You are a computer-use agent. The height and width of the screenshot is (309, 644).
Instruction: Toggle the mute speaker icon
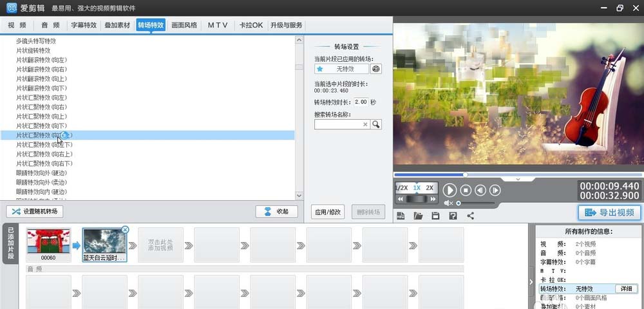449,203
